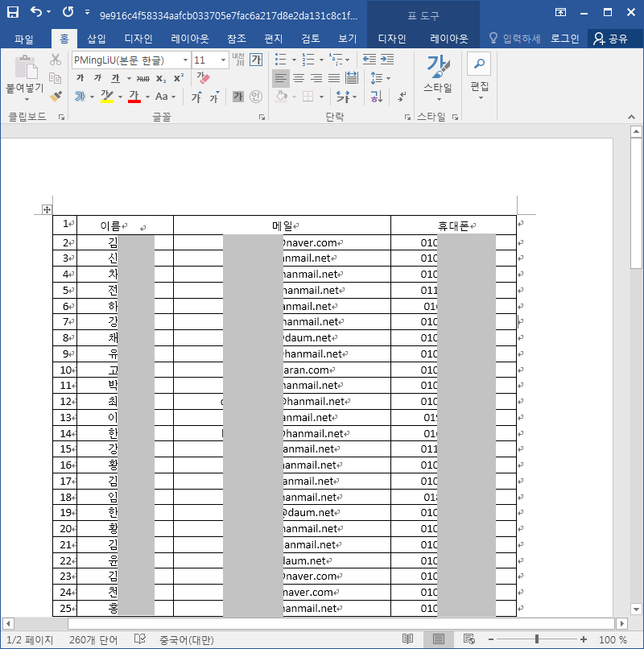Sort the selected text
This screenshot has height=649, width=644.
376,97
